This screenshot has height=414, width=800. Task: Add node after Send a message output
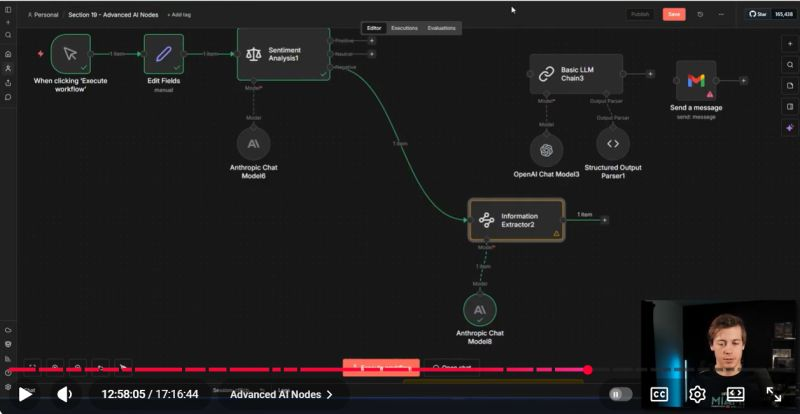point(743,80)
